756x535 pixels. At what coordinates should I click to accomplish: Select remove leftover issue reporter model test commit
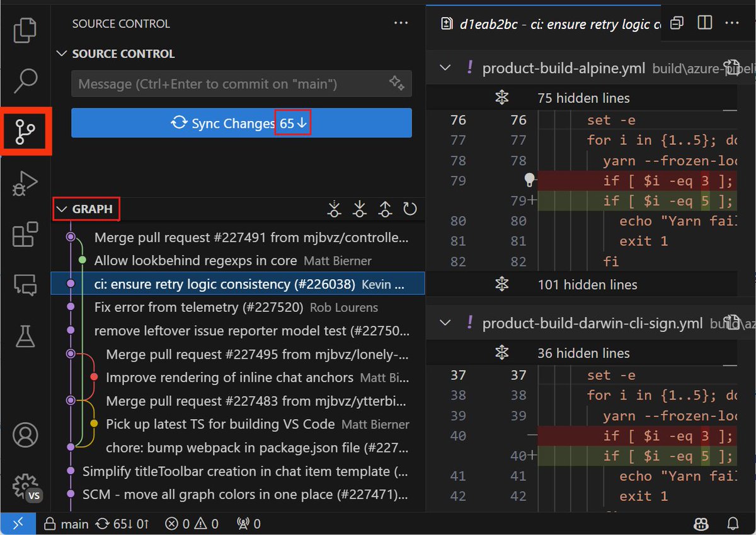pyautogui.click(x=238, y=331)
